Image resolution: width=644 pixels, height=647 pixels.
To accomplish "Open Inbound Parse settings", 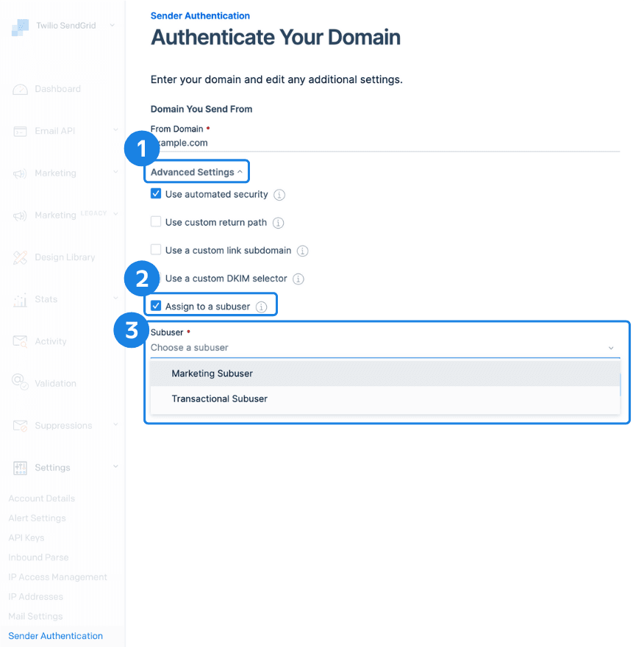I will [x=38, y=557].
